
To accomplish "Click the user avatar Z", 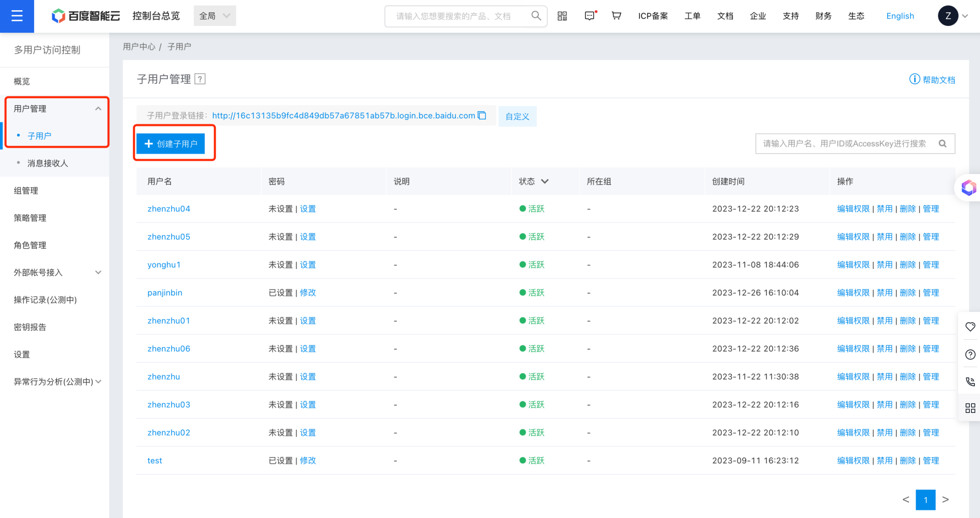I will pyautogui.click(x=948, y=16).
